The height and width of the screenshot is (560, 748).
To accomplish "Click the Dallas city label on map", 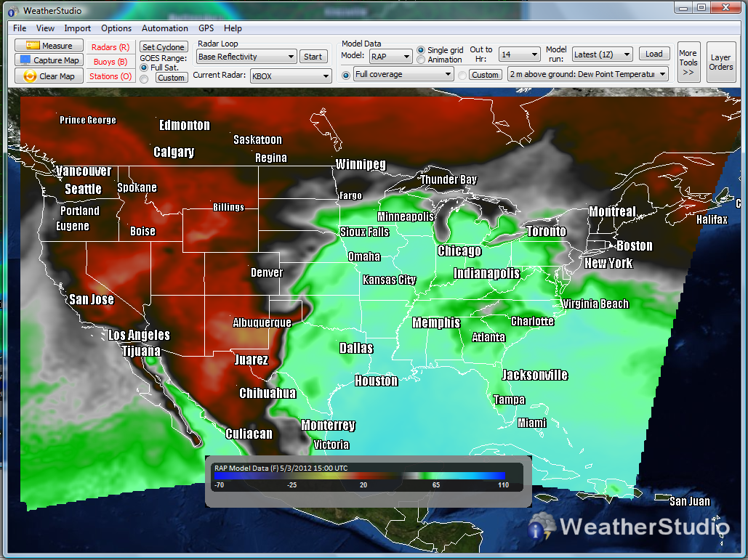I will coord(356,348).
